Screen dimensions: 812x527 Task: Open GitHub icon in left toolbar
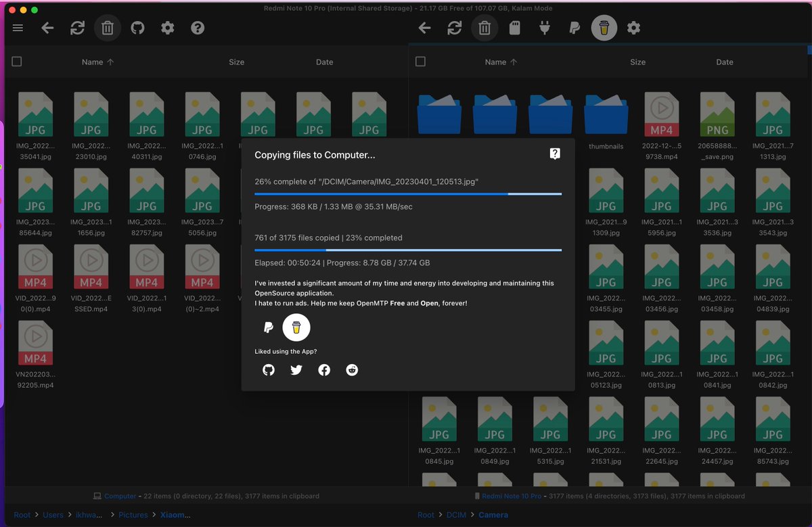pyautogui.click(x=137, y=28)
